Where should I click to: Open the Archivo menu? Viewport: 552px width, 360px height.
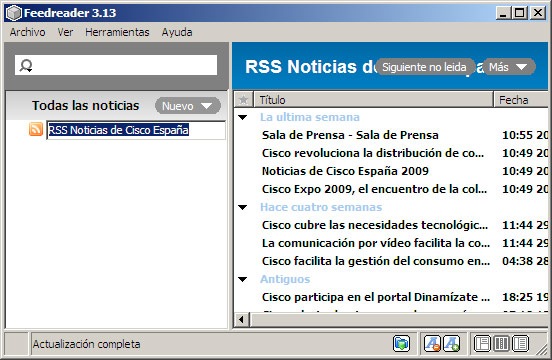coord(27,32)
